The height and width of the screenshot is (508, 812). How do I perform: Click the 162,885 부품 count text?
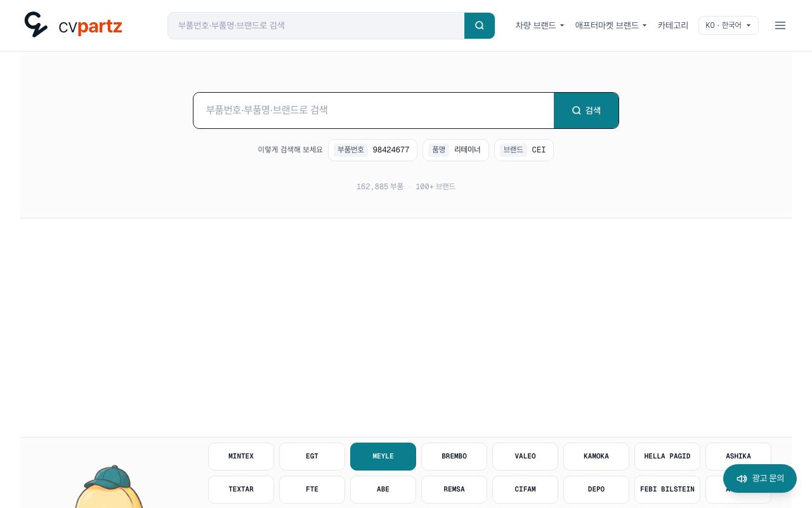pyautogui.click(x=380, y=187)
